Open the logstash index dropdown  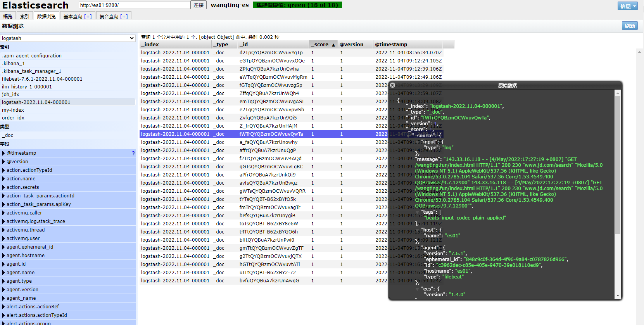68,38
